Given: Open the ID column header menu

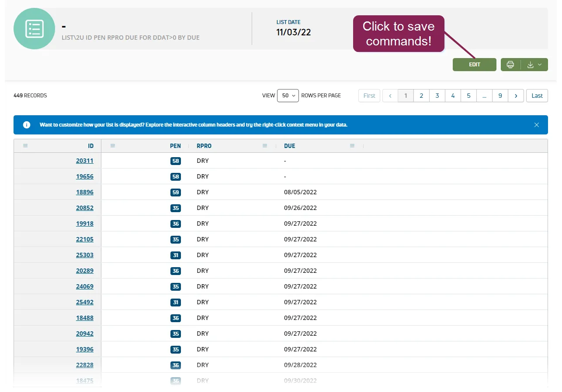Looking at the screenshot, I should 25,146.
